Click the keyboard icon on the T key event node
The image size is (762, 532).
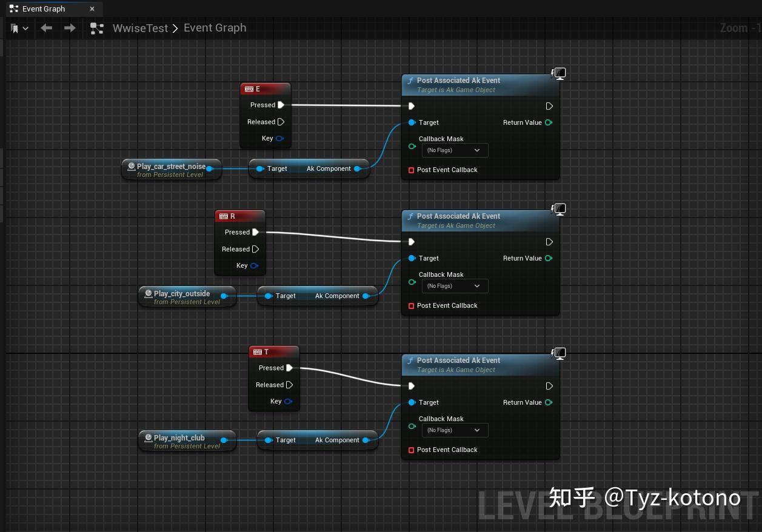pyautogui.click(x=258, y=351)
